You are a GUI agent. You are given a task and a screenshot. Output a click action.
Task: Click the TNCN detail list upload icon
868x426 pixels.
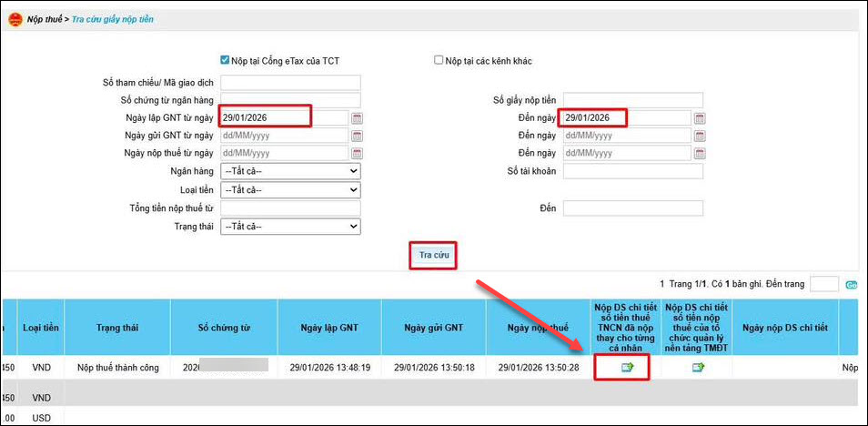[627, 367]
